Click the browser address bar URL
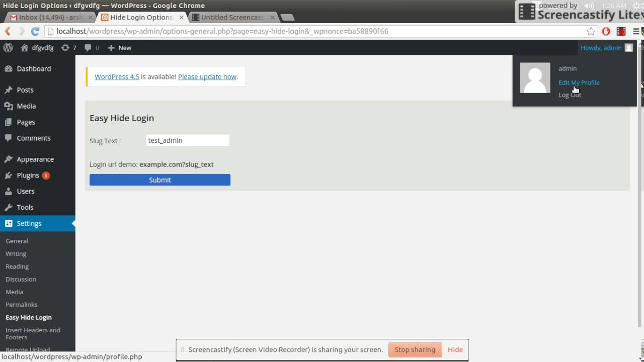 222,31
